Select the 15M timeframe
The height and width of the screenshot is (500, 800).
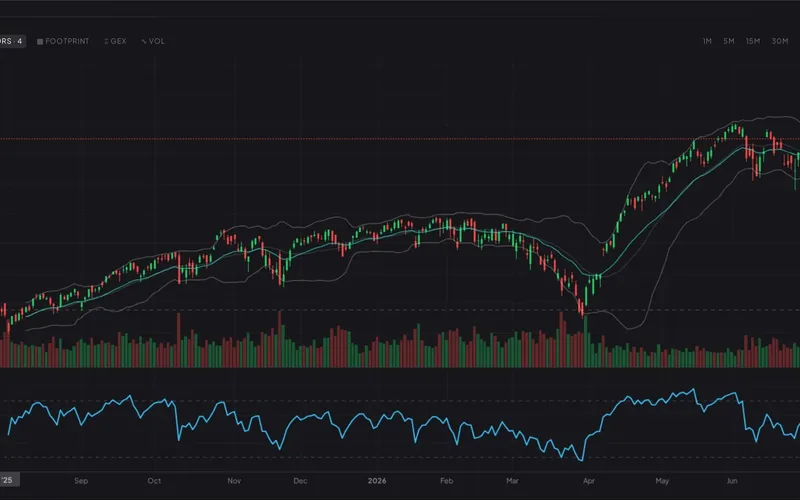(753, 41)
